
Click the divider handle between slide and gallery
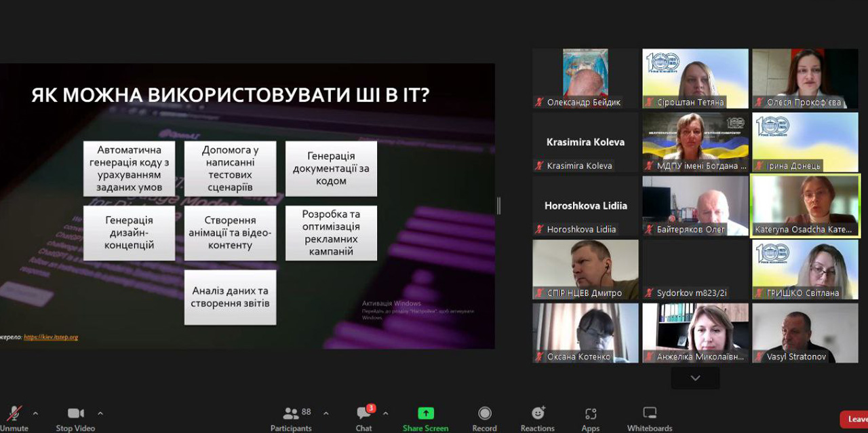(499, 206)
